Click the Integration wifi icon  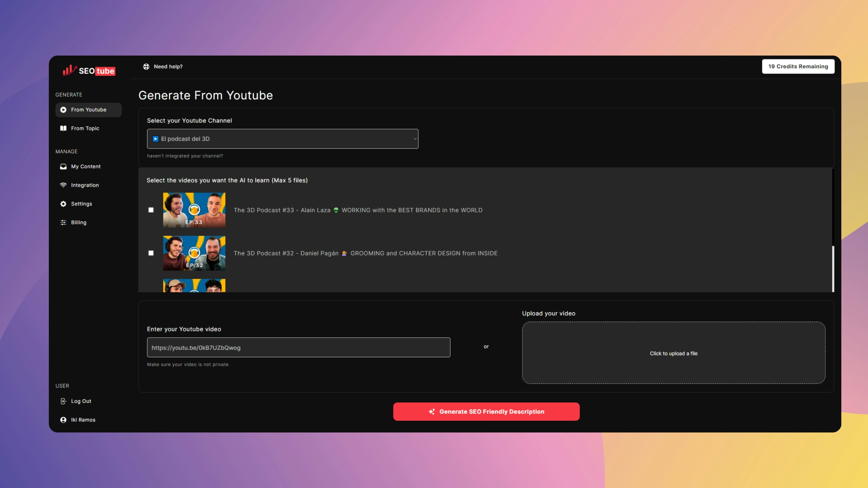(63, 185)
